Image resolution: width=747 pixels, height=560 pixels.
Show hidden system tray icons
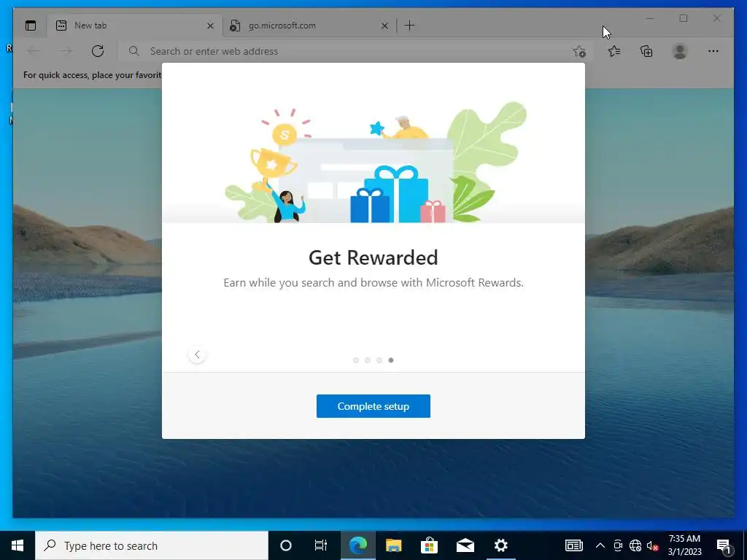click(600, 545)
